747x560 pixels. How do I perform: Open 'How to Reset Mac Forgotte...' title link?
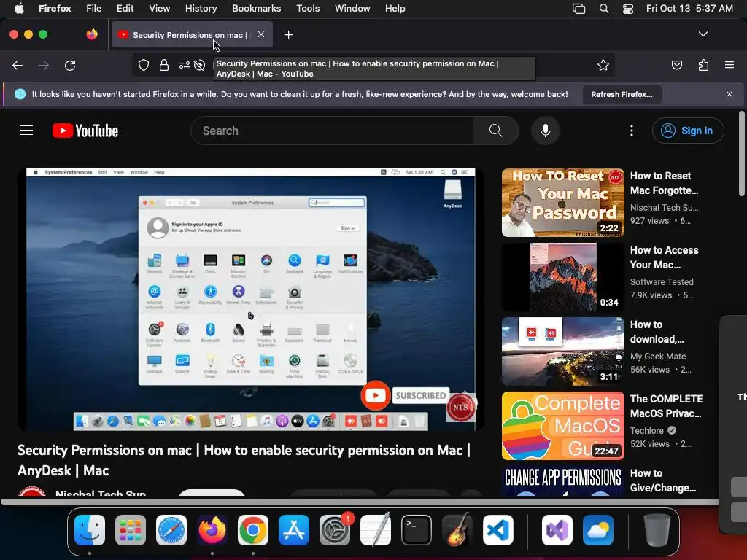[x=664, y=183]
